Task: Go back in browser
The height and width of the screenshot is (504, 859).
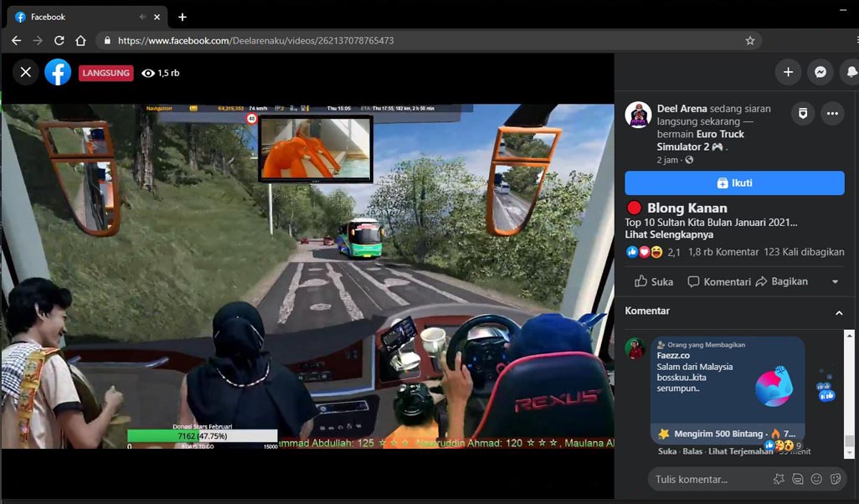Action: [17, 40]
